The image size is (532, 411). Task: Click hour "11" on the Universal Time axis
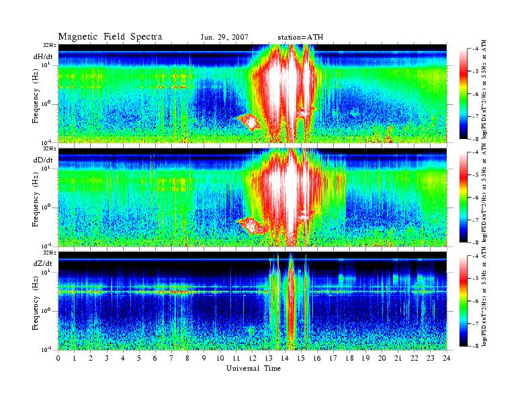pyautogui.click(x=236, y=359)
